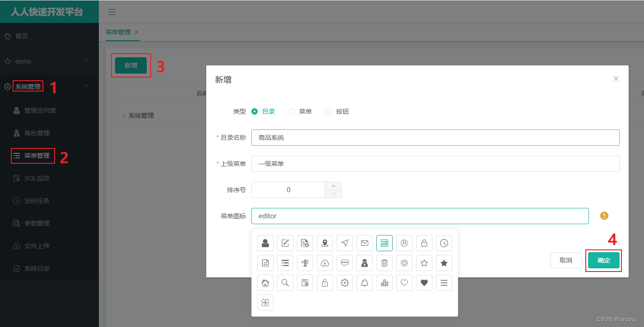Choose the bell icon in icon picker
The width and height of the screenshot is (644, 327).
point(365,283)
